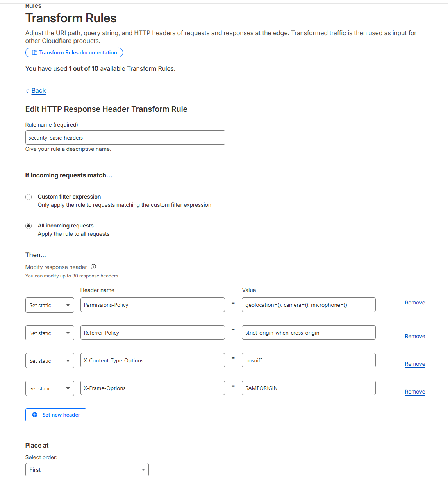Open the Select order dropdown showing First
Screen dimensions: 448x478
(87, 469)
